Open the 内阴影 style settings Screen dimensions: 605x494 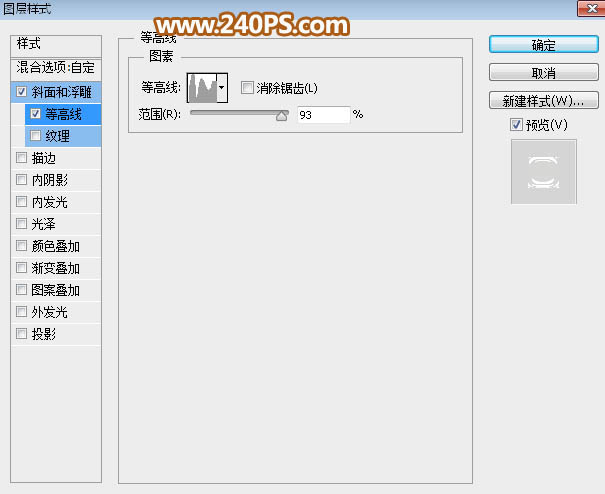tap(50, 180)
